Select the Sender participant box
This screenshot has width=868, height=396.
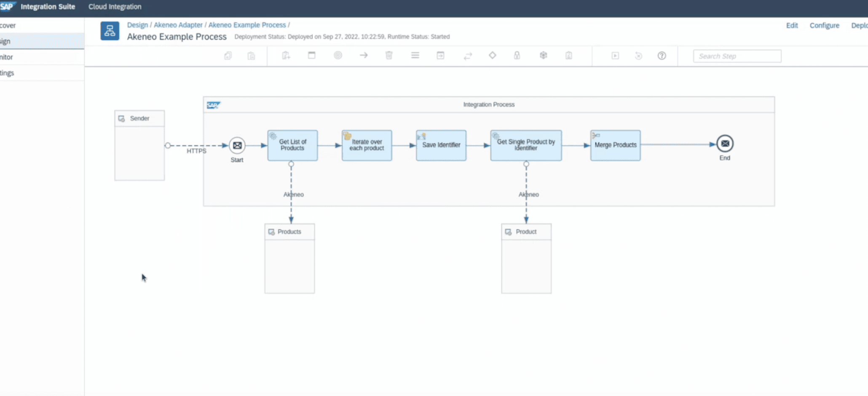[x=139, y=145]
